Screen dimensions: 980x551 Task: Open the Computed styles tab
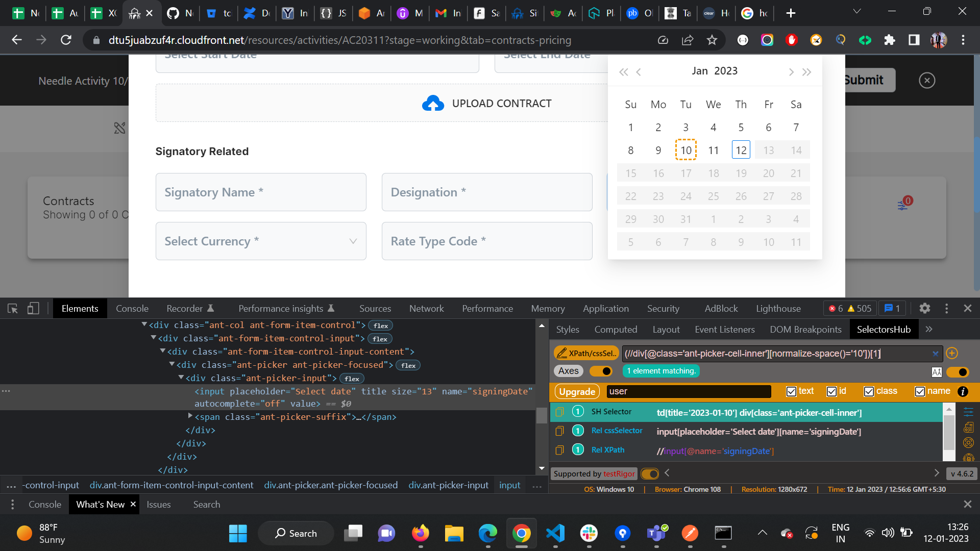616,329
